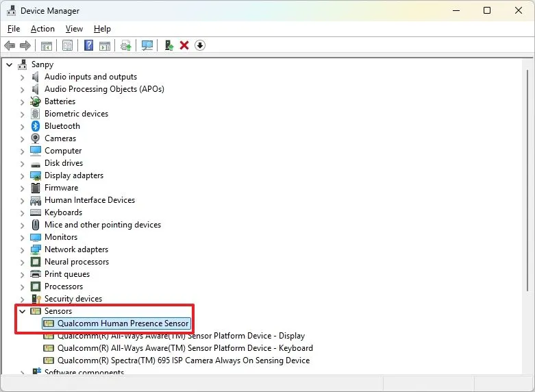Open the Help menu

(x=102, y=29)
